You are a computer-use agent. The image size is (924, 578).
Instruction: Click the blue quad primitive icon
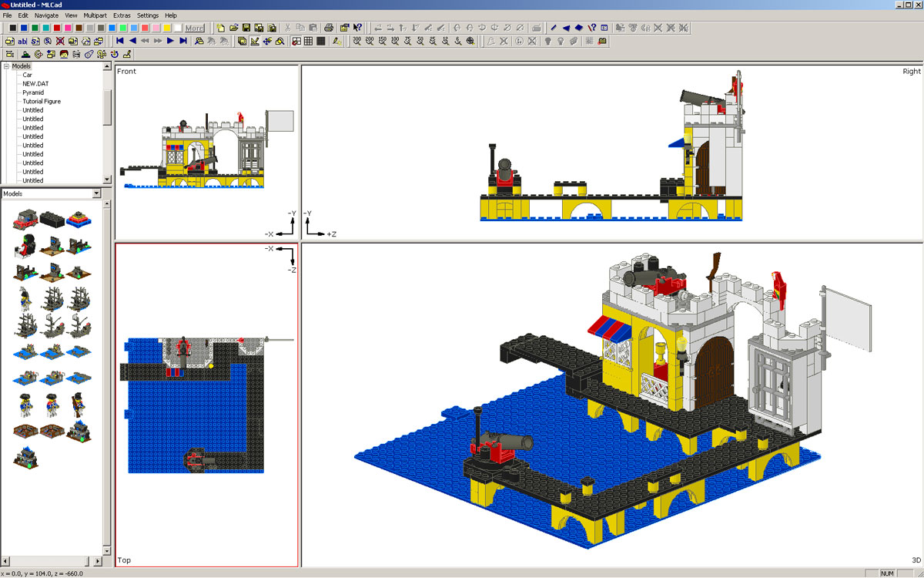[579, 28]
